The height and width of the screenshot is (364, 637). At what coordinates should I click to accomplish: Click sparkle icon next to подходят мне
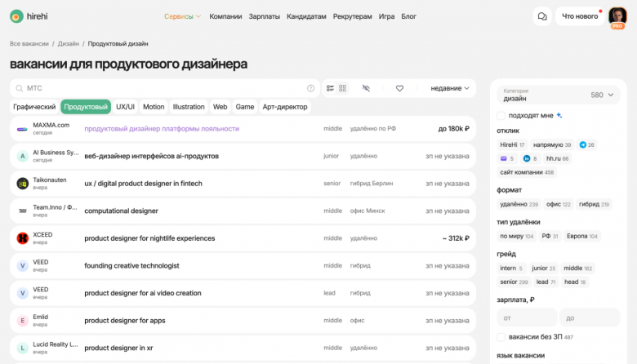click(559, 115)
